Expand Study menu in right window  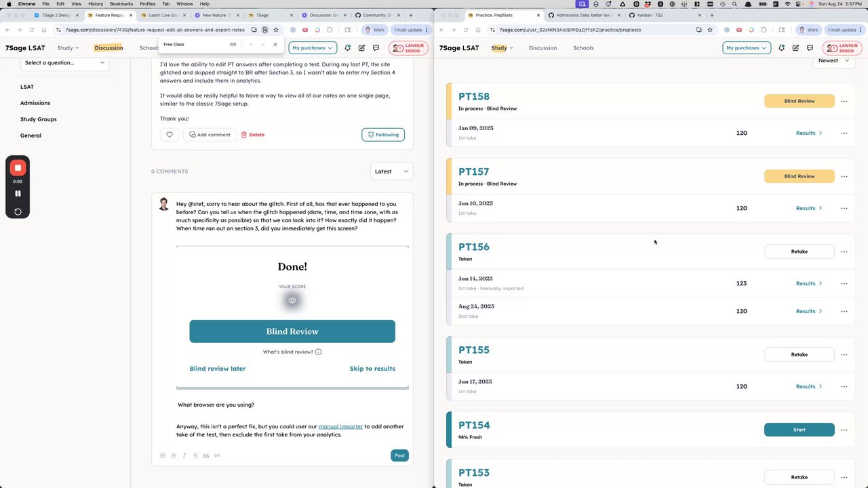pyautogui.click(x=502, y=48)
